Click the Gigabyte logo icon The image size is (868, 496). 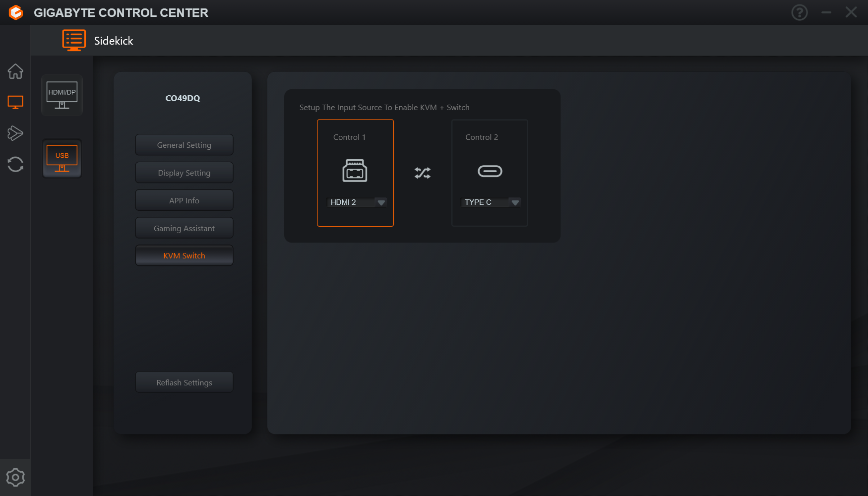click(16, 12)
